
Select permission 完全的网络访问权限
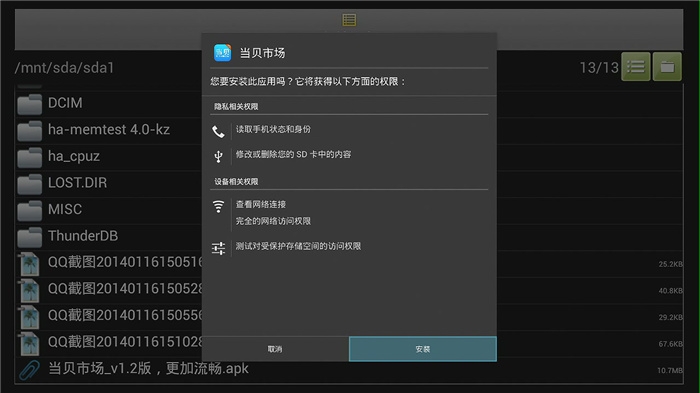273,221
